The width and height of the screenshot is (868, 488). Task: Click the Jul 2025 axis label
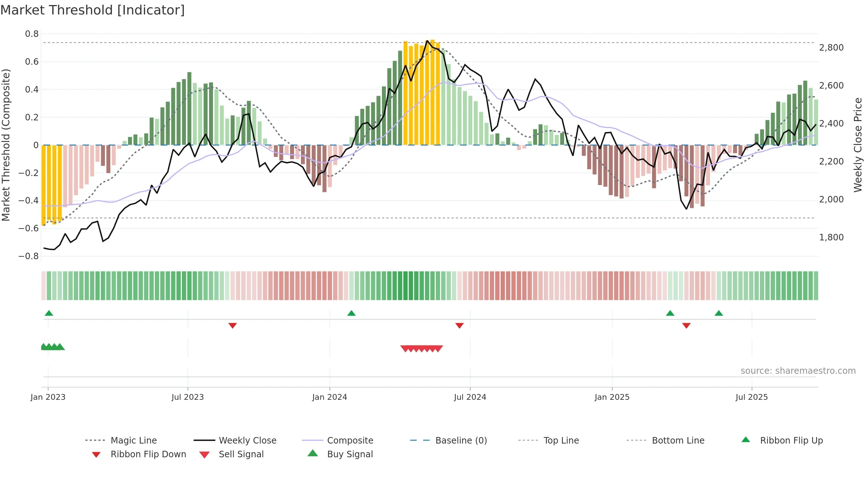(752, 397)
